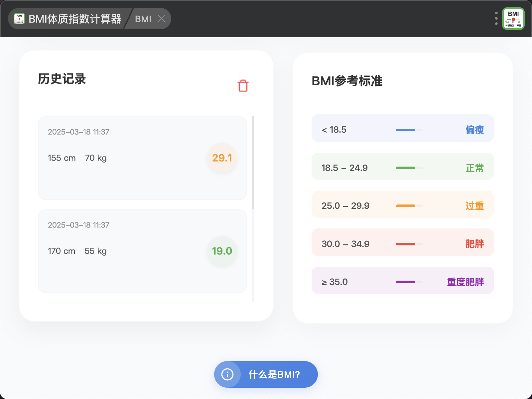Click the BMI tab label
The height and width of the screenshot is (399, 532).
click(143, 19)
